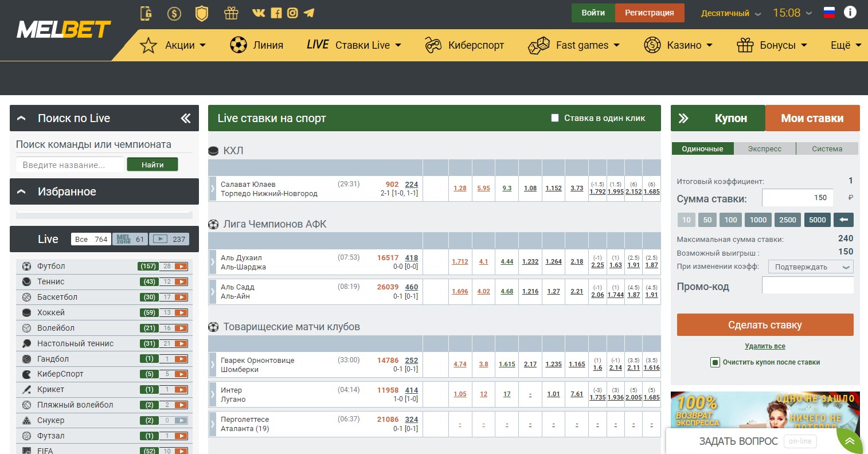This screenshot has width=868, height=454.
Task: Open the gift box icon in top bar
Action: point(231,13)
